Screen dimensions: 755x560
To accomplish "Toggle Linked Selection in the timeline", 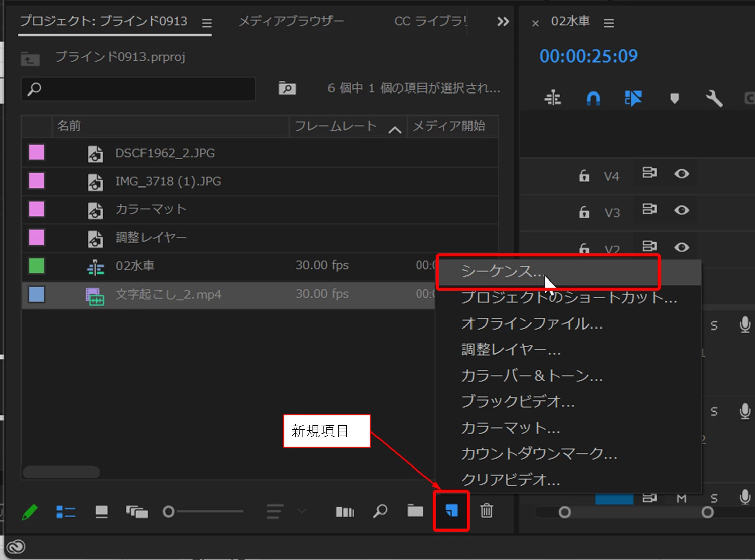I will (633, 98).
